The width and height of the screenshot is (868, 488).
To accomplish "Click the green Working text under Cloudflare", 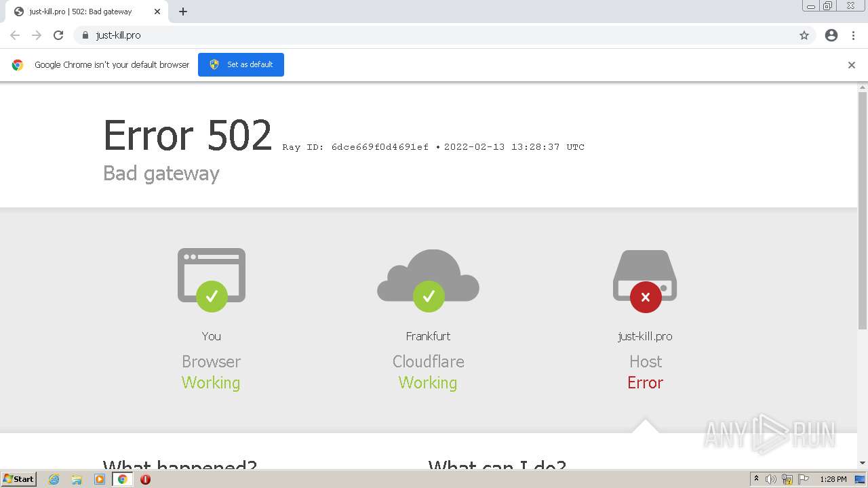I will click(428, 383).
